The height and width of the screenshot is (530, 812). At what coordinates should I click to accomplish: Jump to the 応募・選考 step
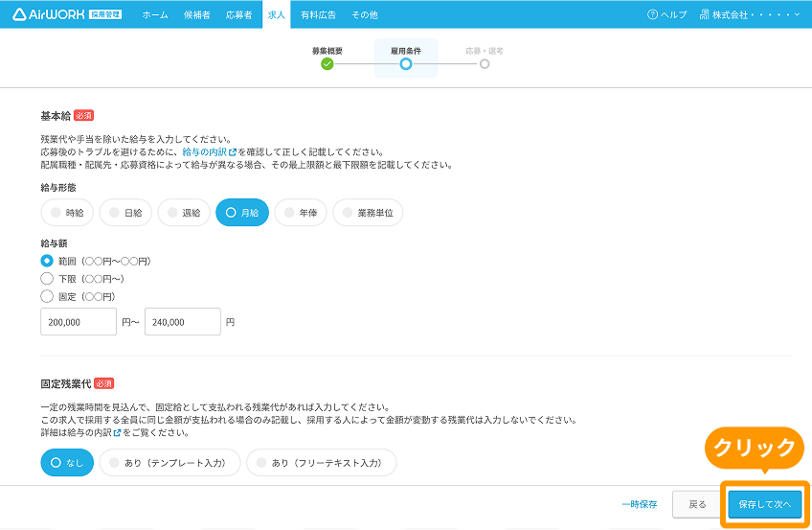485,58
